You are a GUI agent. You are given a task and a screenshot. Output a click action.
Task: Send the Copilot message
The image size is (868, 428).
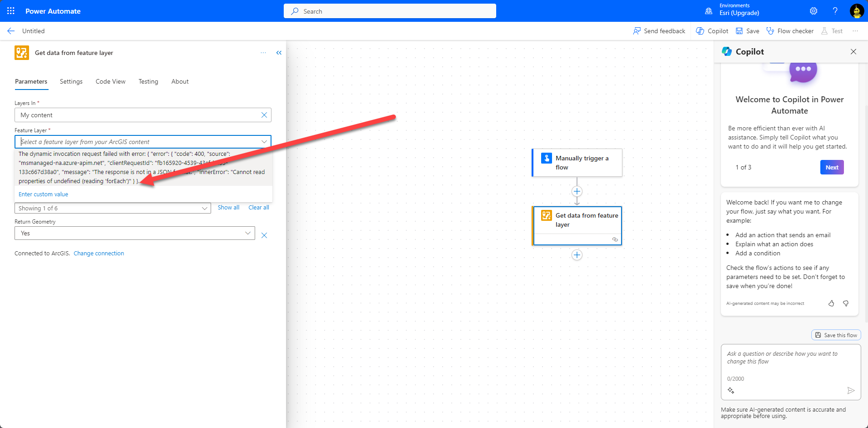coord(851,390)
